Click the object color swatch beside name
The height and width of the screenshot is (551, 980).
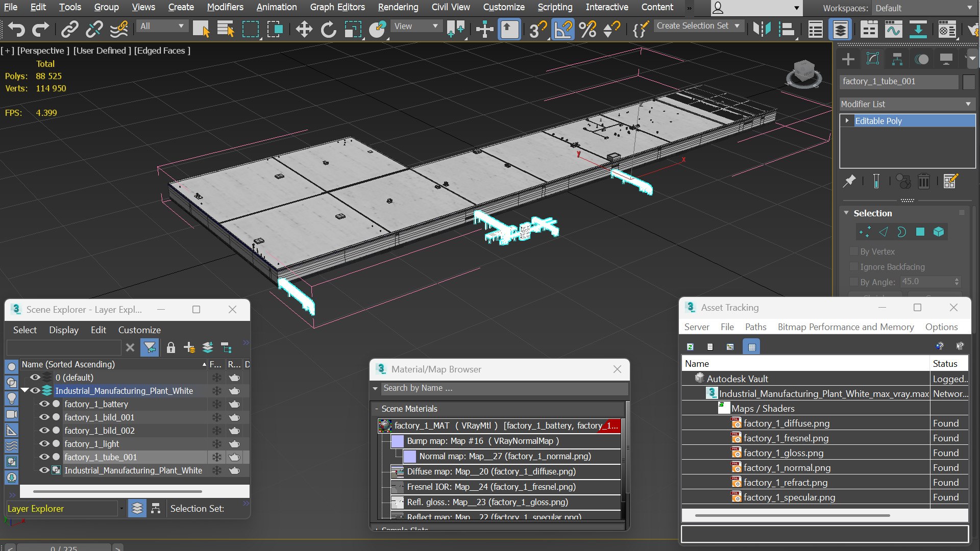[968, 82]
